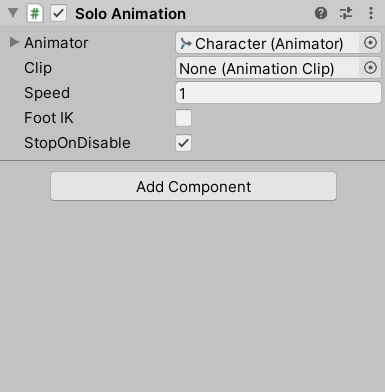Click the Speed value input field
The width and height of the screenshot is (385, 392).
pyautogui.click(x=278, y=93)
